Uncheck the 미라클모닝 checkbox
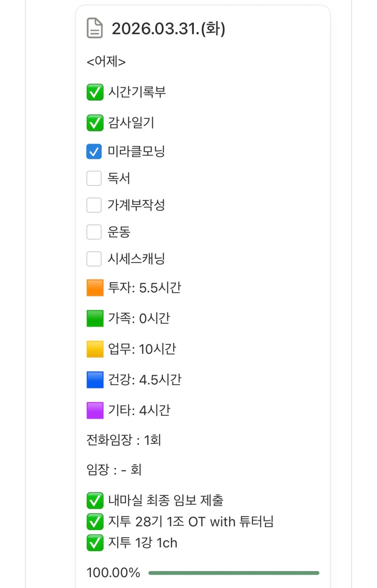Image resolution: width=377 pixels, height=588 pixels. point(94,152)
